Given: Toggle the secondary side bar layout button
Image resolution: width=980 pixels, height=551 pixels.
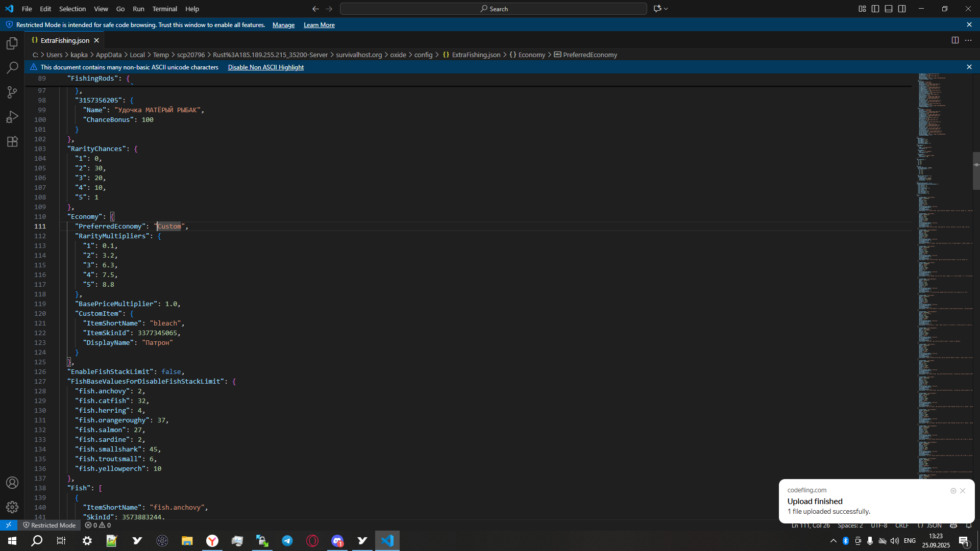Looking at the screenshot, I should 902,9.
